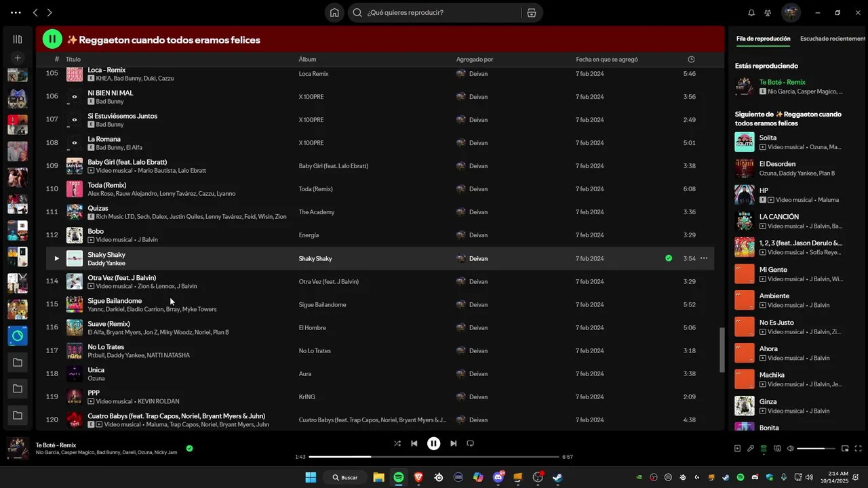Sort by the 'Fecha en que se agregó' header

[607, 60]
